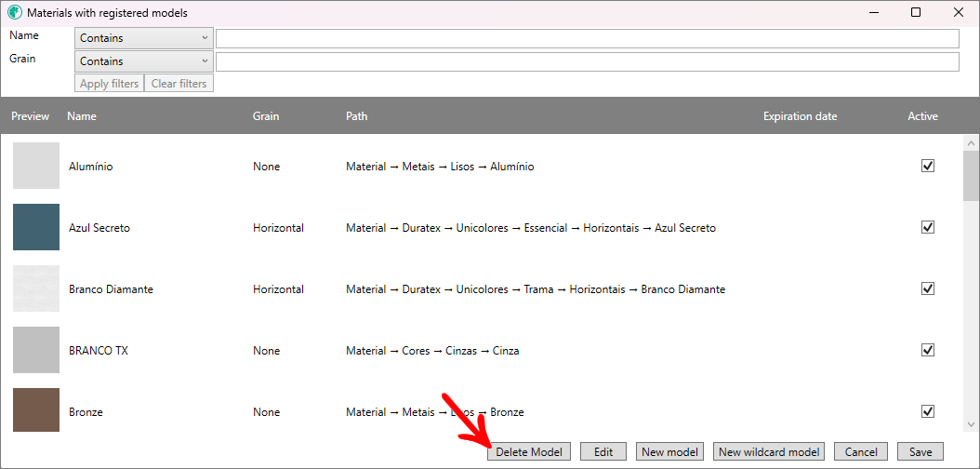Screen dimensions: 980x469
Task: Click the list scrollbar up arrow
Action: (x=971, y=144)
